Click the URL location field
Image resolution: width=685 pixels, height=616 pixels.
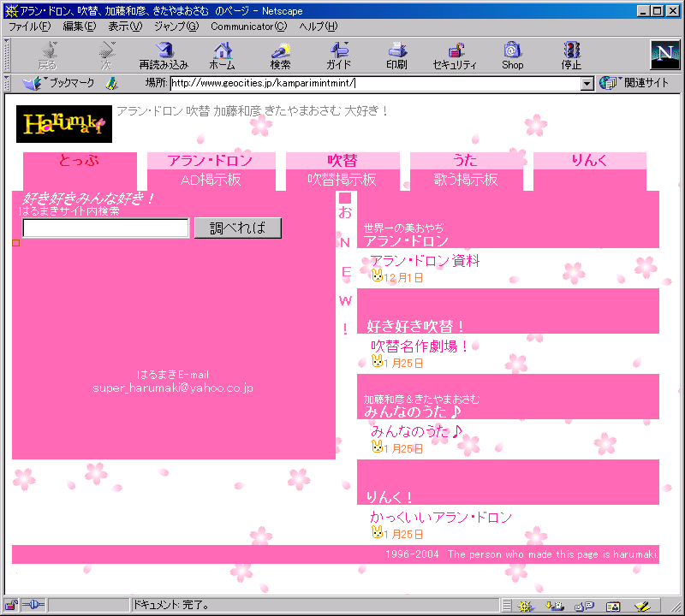point(376,83)
